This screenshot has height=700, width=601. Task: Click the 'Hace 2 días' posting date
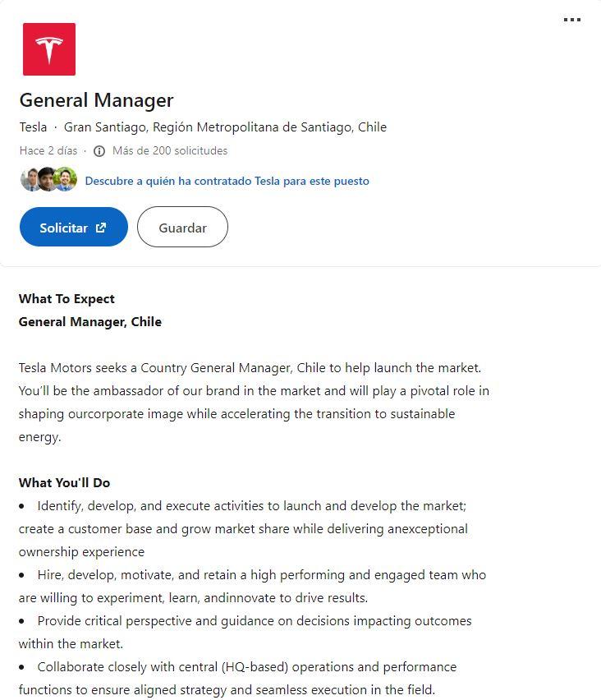click(48, 151)
